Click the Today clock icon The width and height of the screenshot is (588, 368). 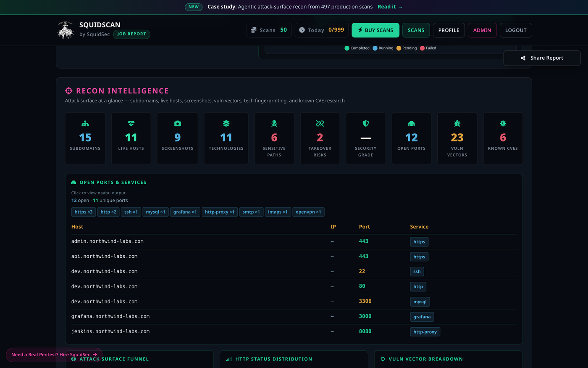tap(302, 30)
